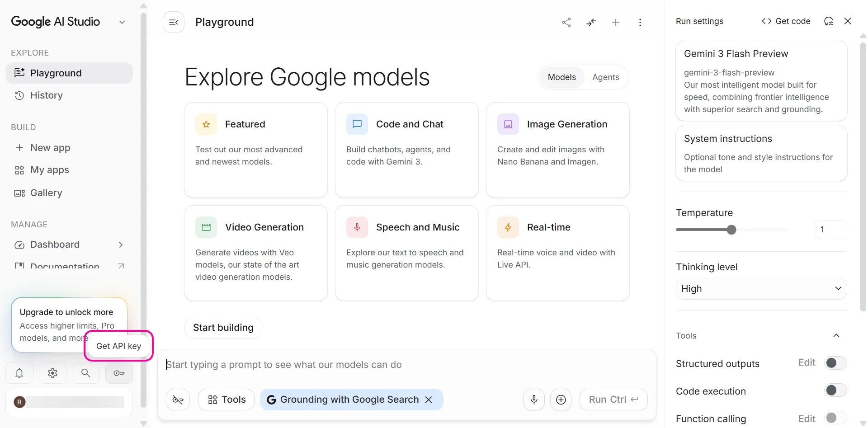Click the add media plus-circle icon
The image size is (868, 428).
[x=561, y=400]
